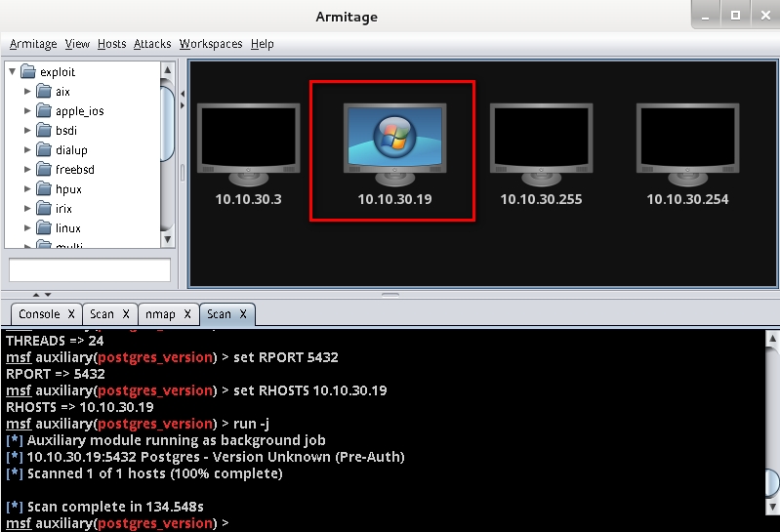
Task: Click the bsdi folder icon
Action: (44, 130)
